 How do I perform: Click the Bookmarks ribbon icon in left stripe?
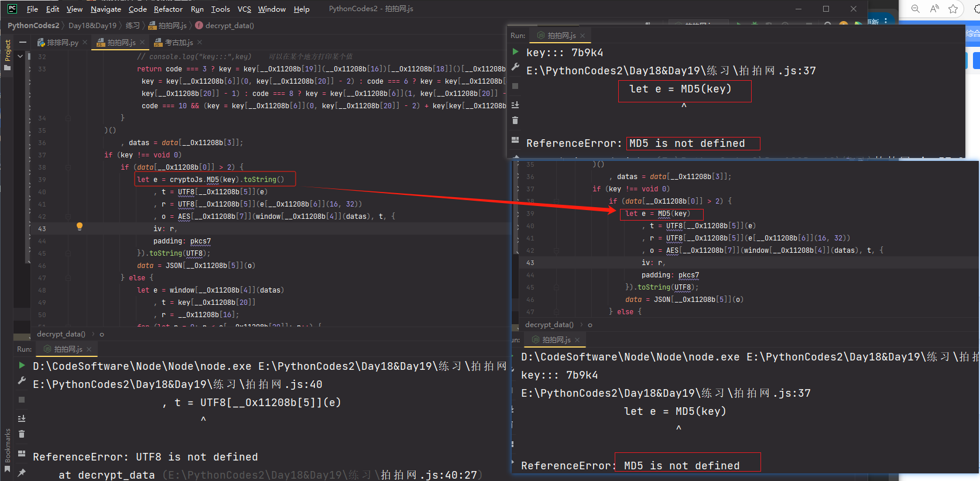pyautogui.click(x=8, y=469)
